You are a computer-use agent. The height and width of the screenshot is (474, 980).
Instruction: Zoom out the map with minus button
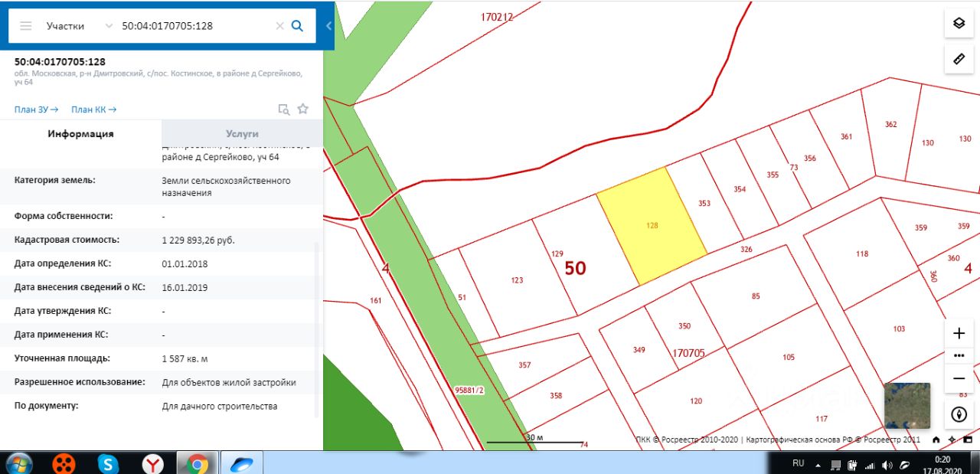[959, 378]
